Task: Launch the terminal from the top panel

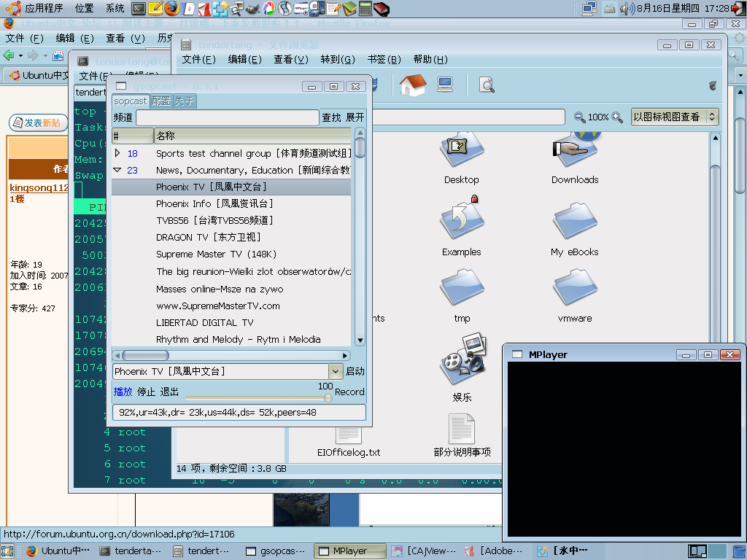Action: [139, 8]
